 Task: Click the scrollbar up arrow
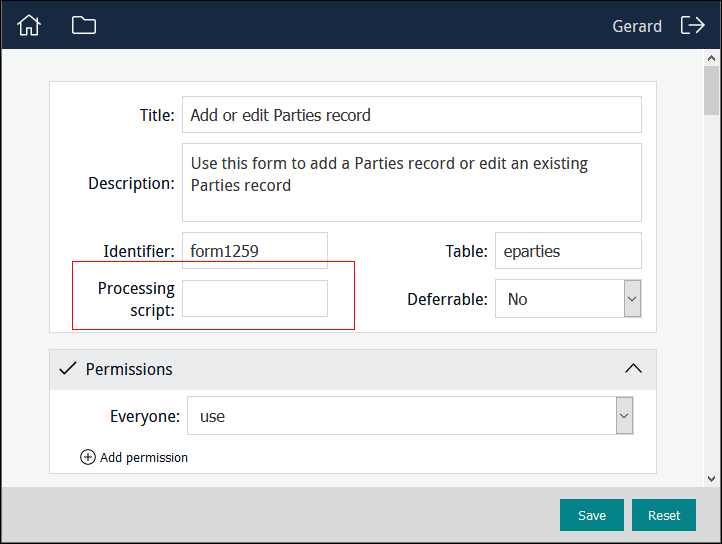coord(711,59)
